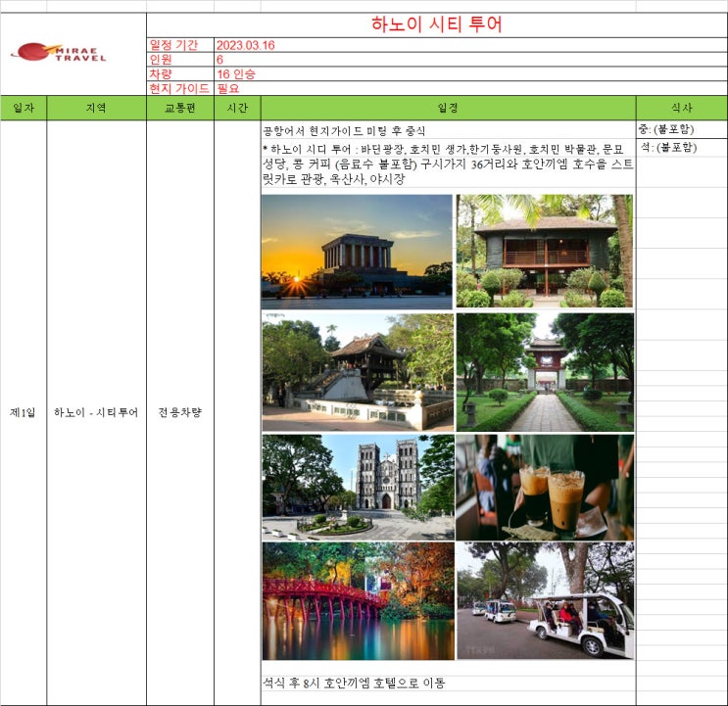
Task: Click the Ho Chi Minh Mausoleum sunset photo
Action: [357, 252]
